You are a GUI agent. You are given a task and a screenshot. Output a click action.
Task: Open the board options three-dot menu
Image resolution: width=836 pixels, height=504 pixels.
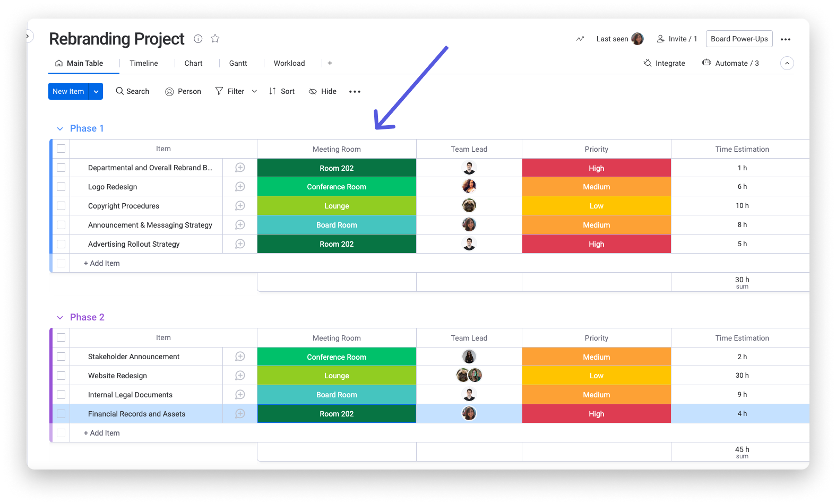(x=786, y=39)
